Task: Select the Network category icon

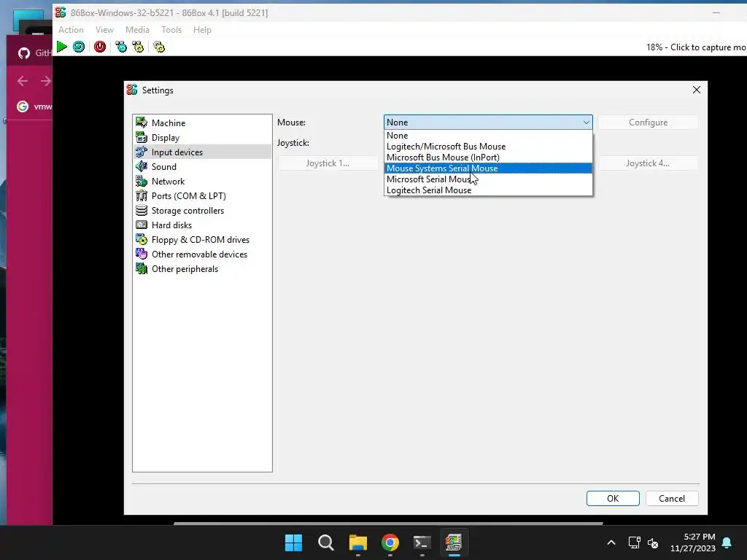Action: tap(142, 181)
